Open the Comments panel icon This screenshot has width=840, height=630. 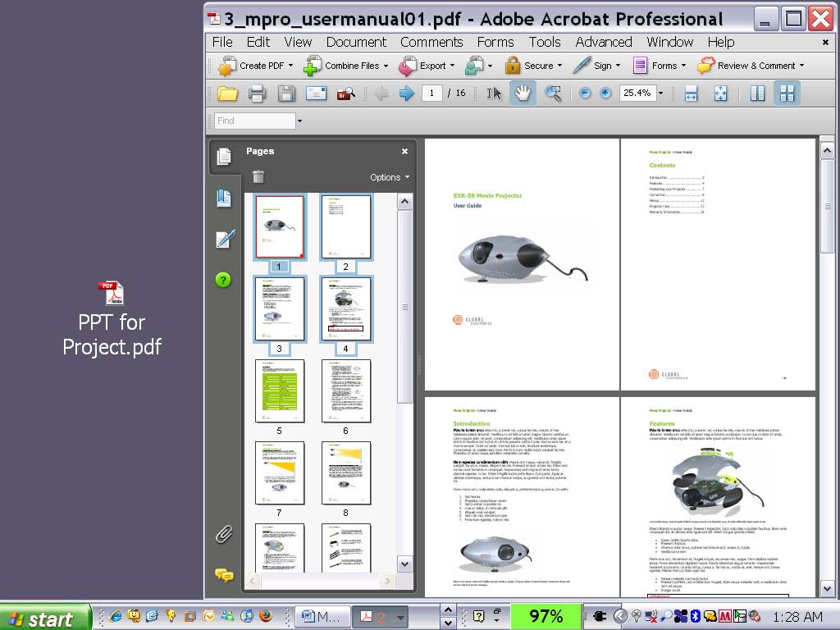(224, 575)
